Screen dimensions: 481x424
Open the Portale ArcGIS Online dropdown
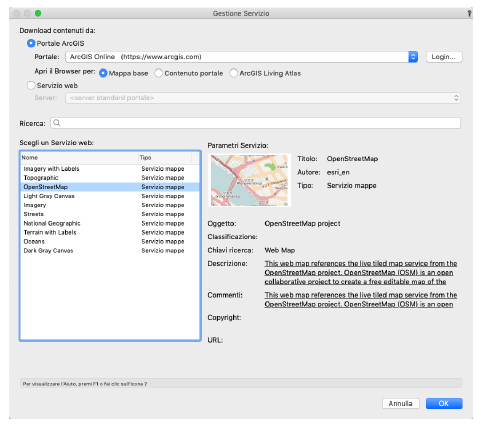tap(242, 57)
